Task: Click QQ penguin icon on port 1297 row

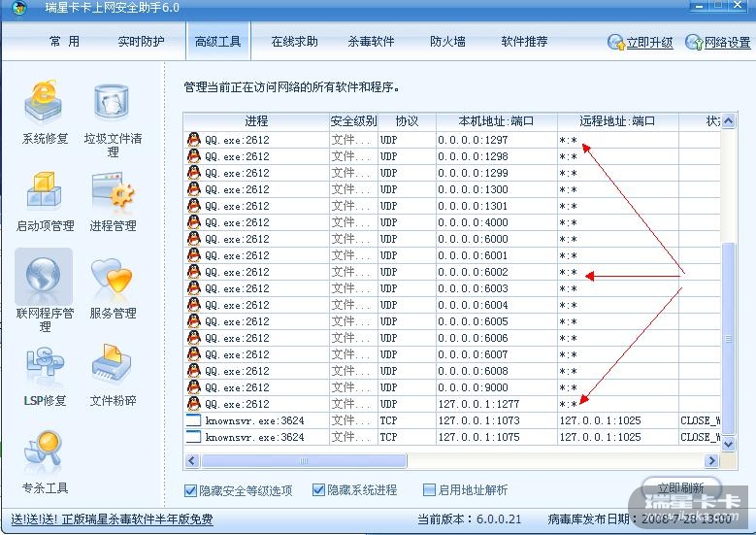Action: click(x=194, y=140)
